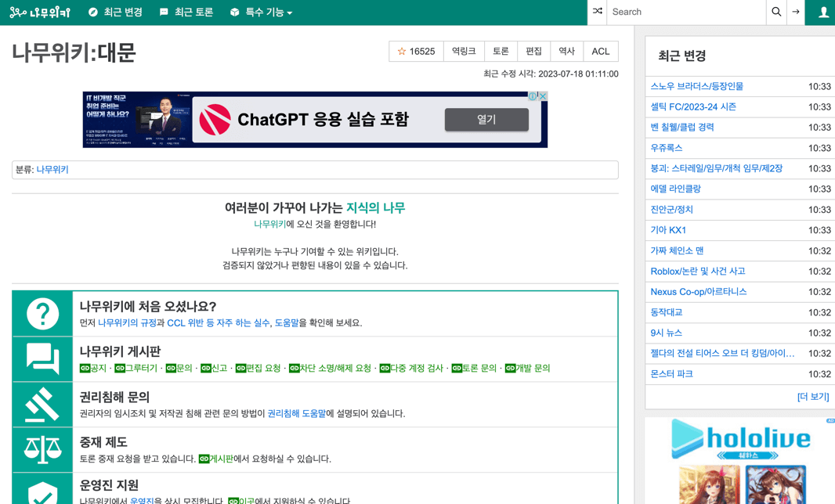Click inside the Search input field
835x504 pixels.
(689, 12)
